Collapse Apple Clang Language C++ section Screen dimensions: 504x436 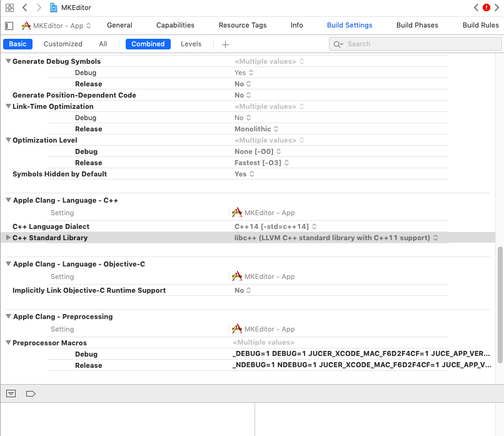8,200
